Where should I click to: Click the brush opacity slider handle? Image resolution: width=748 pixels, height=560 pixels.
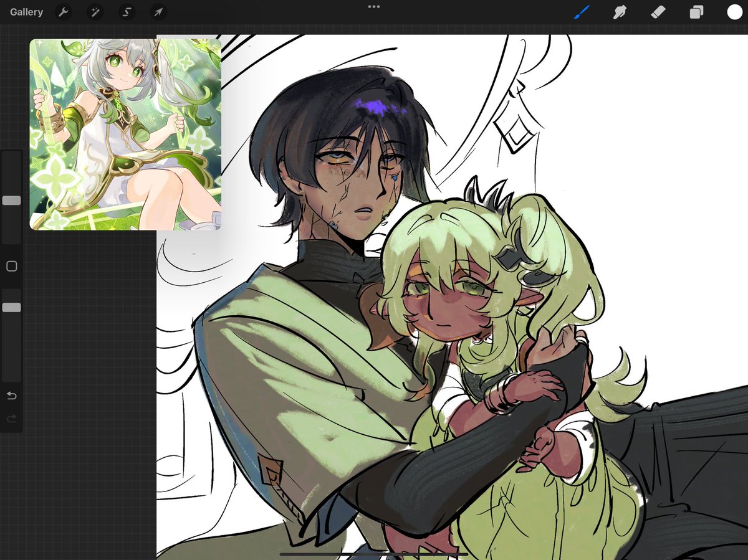point(11,308)
